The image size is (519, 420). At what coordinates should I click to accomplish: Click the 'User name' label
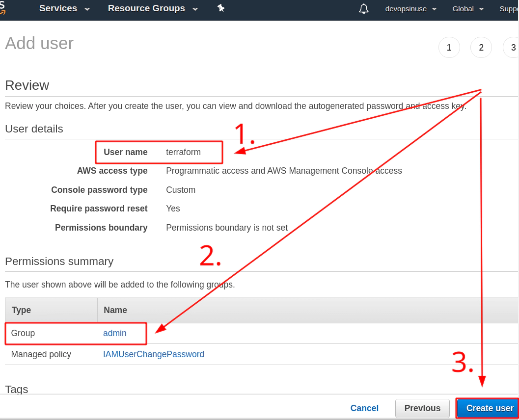click(x=125, y=152)
